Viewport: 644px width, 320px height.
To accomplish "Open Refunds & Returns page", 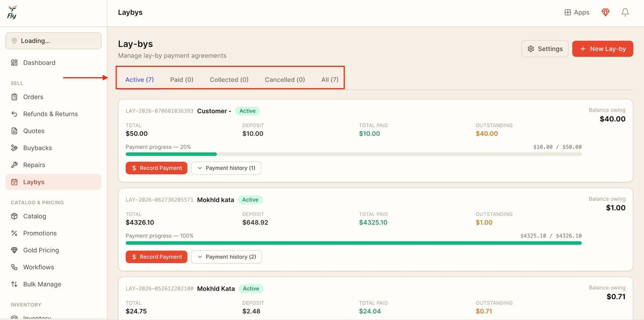I will click(x=53, y=114).
